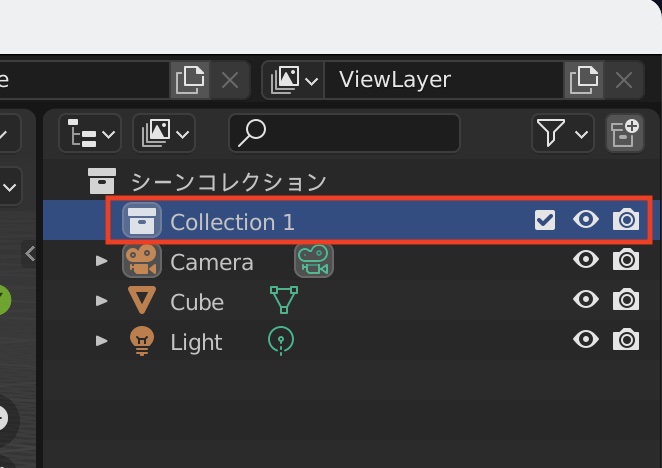Viewport: 662px width, 468px height.
Task: Open the outliner filter dropdown
Action: tap(562, 133)
